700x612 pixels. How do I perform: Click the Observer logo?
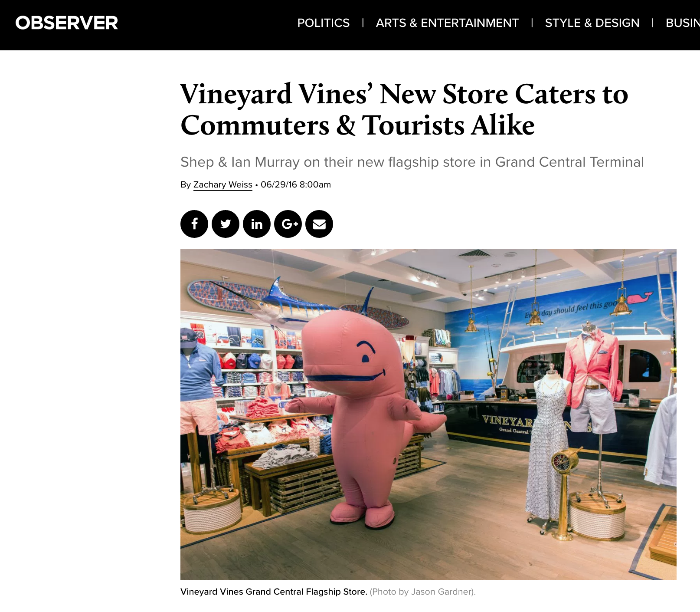pos(67,23)
